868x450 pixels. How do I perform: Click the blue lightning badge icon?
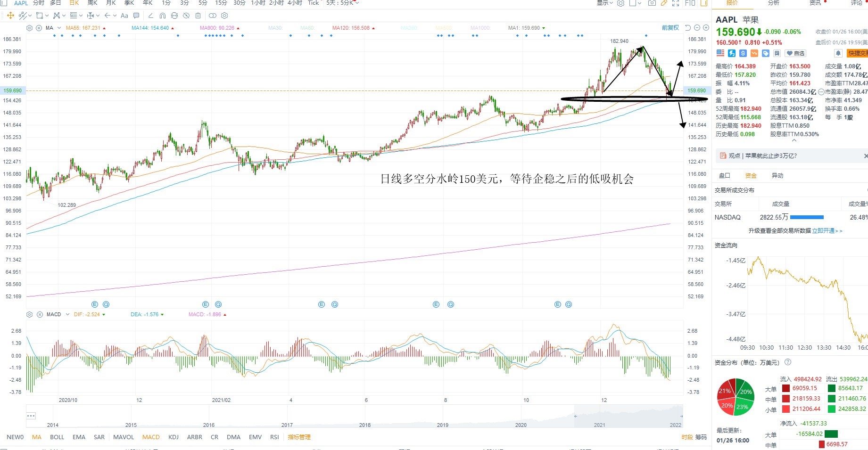click(732, 53)
